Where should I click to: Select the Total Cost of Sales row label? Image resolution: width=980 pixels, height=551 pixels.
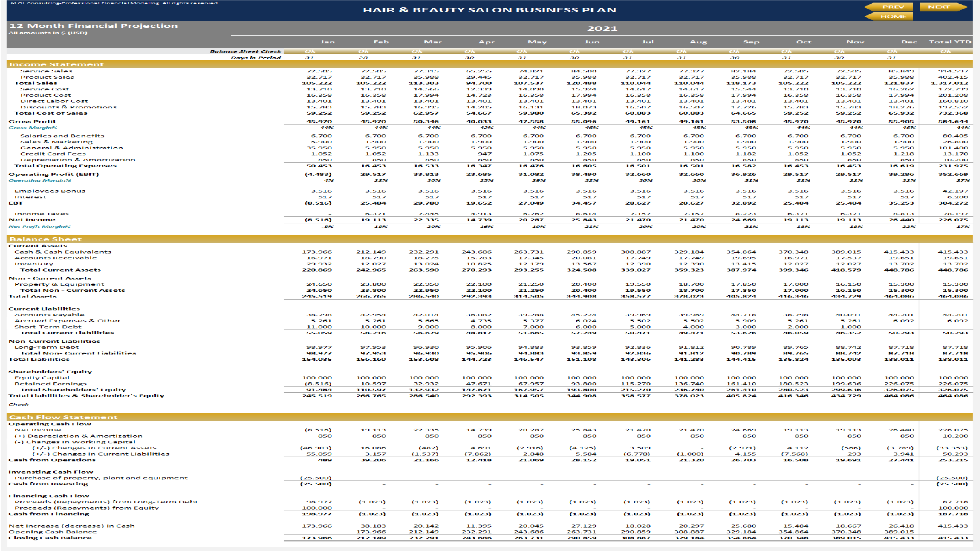(x=51, y=113)
